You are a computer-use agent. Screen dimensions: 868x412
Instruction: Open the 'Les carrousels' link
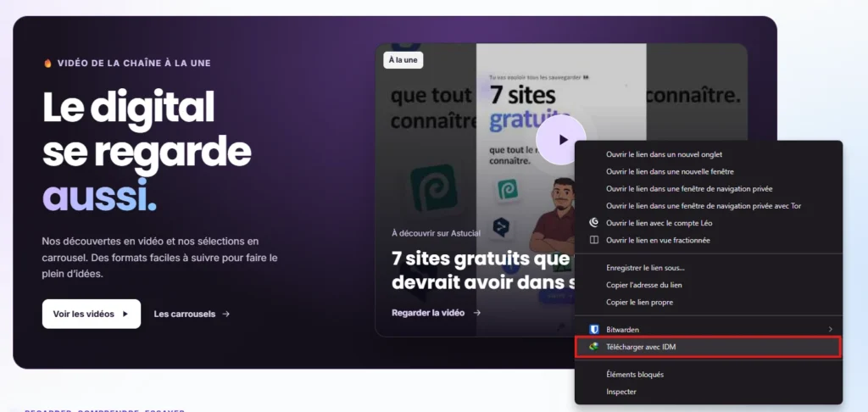coord(192,314)
